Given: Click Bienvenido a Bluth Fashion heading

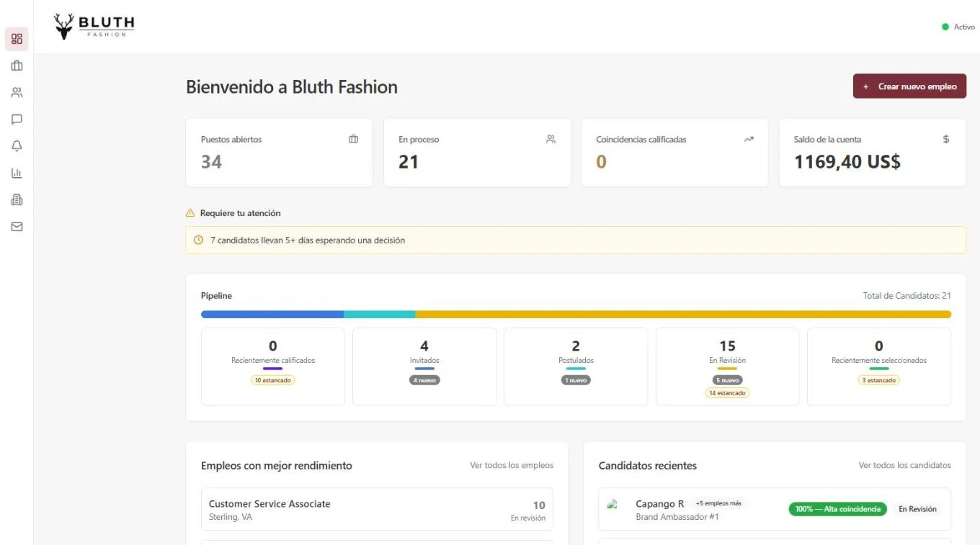Looking at the screenshot, I should 292,87.
